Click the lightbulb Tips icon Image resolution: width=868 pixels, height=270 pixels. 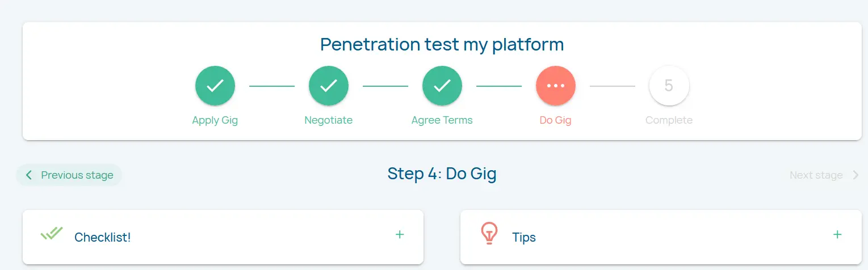[x=489, y=233]
